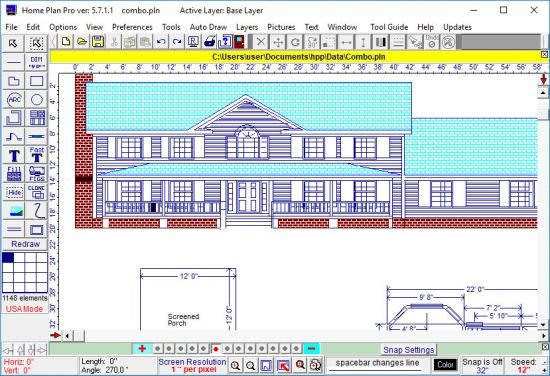Click the Redraw button
The height and width of the screenshot is (376, 550).
25,244
